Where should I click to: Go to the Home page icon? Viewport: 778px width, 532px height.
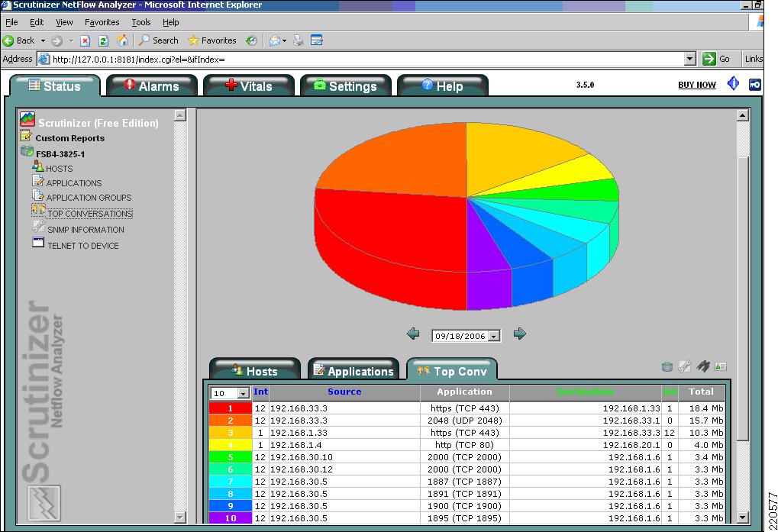point(122,40)
